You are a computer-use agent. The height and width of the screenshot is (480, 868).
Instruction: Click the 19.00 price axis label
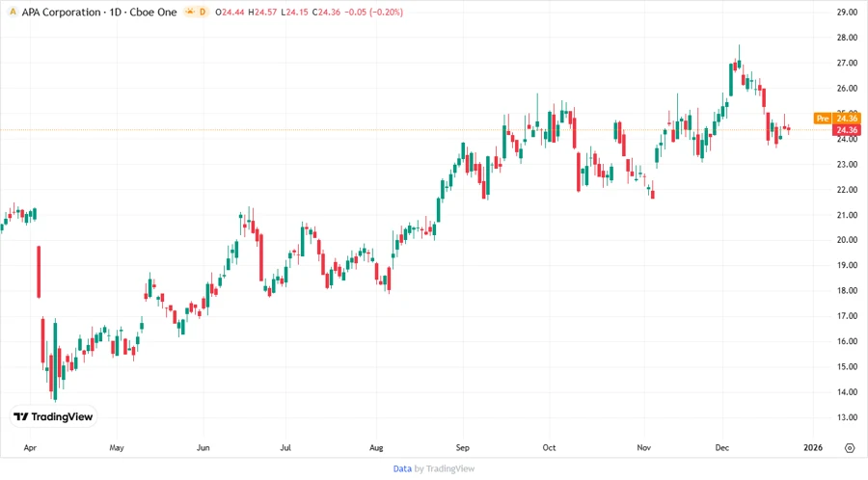point(847,265)
